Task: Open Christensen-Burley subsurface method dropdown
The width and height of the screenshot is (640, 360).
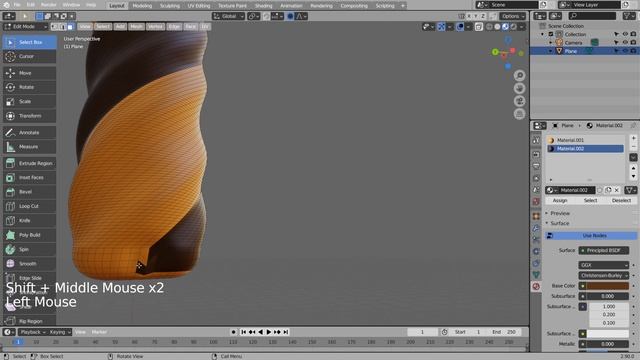Action: pos(603,276)
